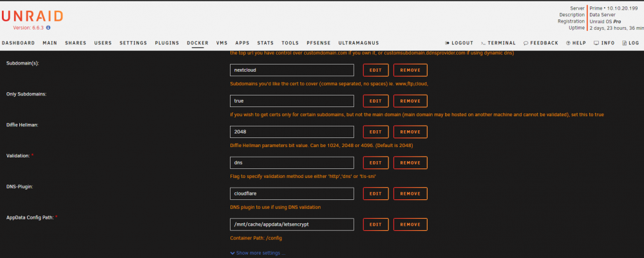Viewport: 644px width, 258px height.
Task: Open the UltraMagnus tab
Action: pos(359,43)
